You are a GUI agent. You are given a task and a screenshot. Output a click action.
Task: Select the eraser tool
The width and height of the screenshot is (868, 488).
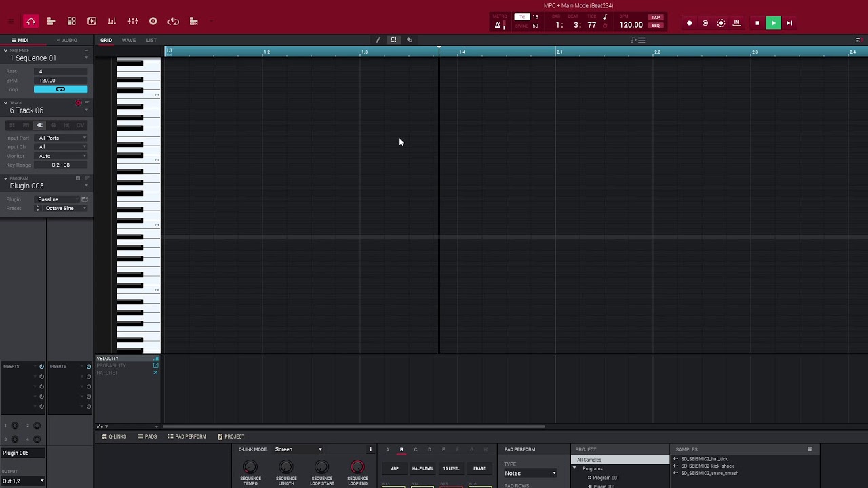pyautogui.click(x=409, y=40)
